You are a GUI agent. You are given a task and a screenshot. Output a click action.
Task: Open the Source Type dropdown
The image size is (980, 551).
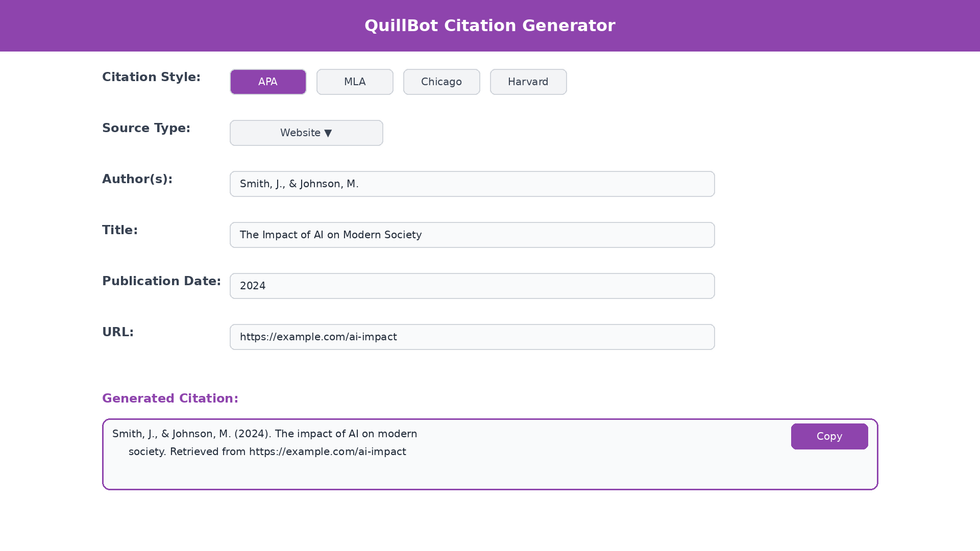(x=306, y=133)
